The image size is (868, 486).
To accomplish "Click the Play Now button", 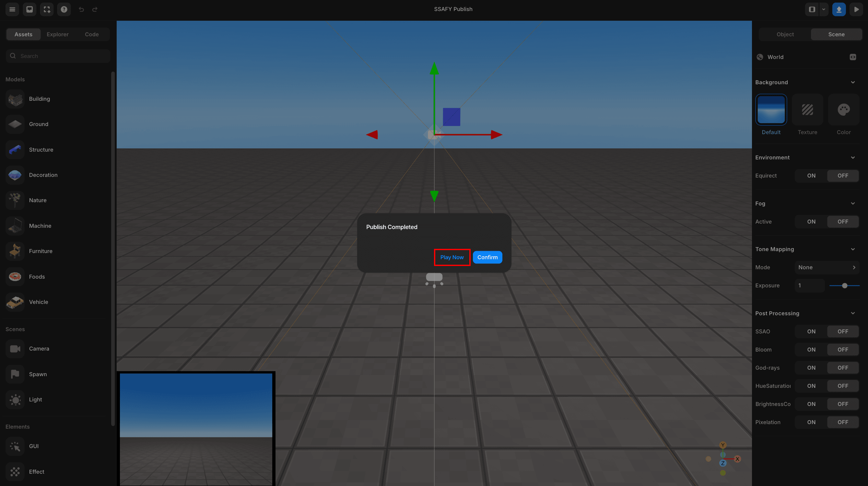I will coord(452,257).
